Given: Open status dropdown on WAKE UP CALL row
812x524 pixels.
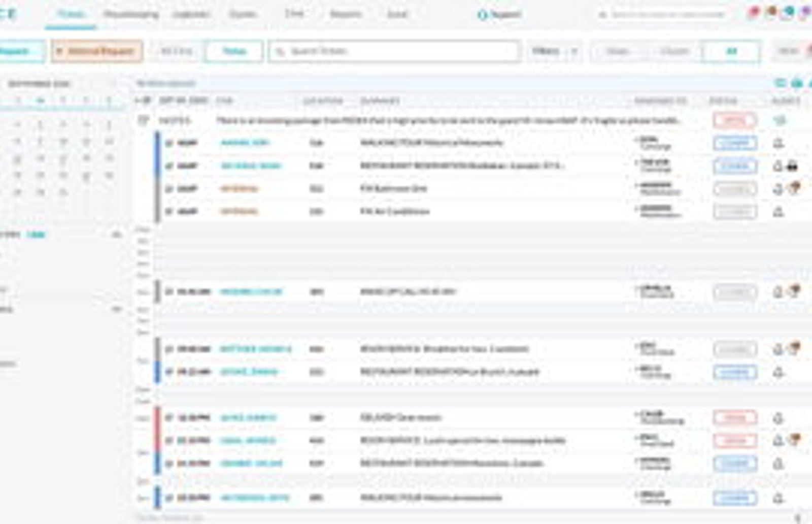Looking at the screenshot, I should 734,292.
